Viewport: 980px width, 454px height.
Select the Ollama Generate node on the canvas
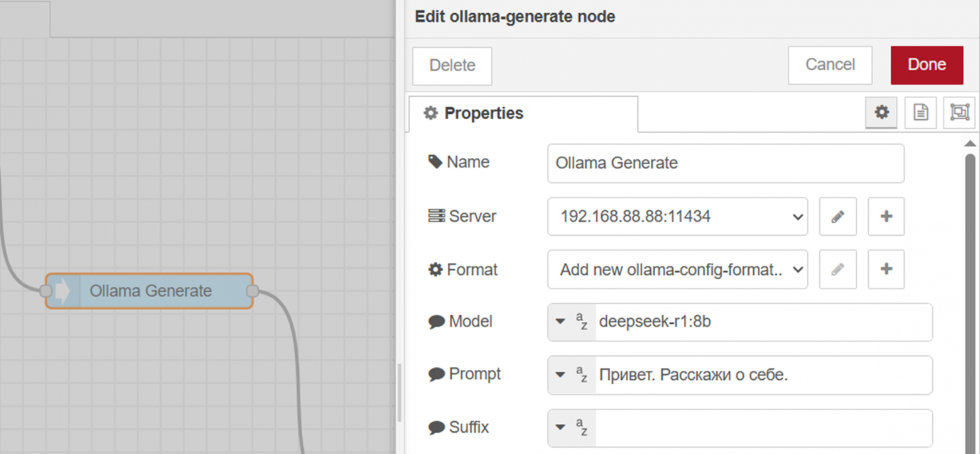click(150, 291)
